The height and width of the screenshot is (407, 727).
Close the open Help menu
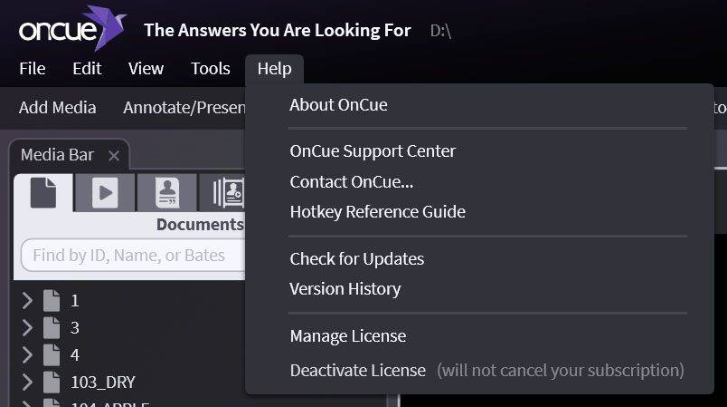pos(274,69)
